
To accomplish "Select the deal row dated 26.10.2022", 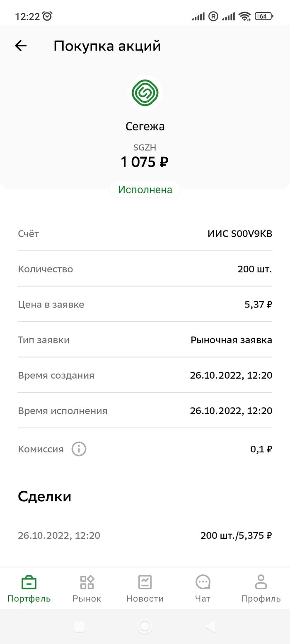I will coord(145,536).
